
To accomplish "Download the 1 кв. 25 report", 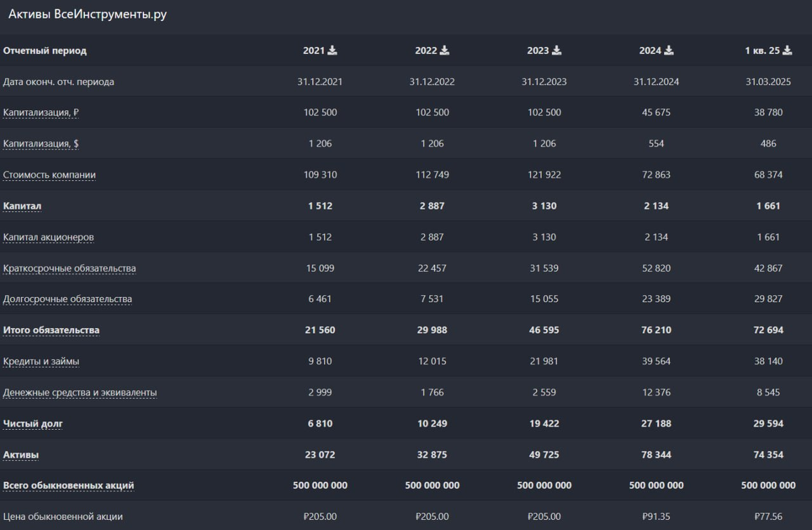I will click(788, 50).
